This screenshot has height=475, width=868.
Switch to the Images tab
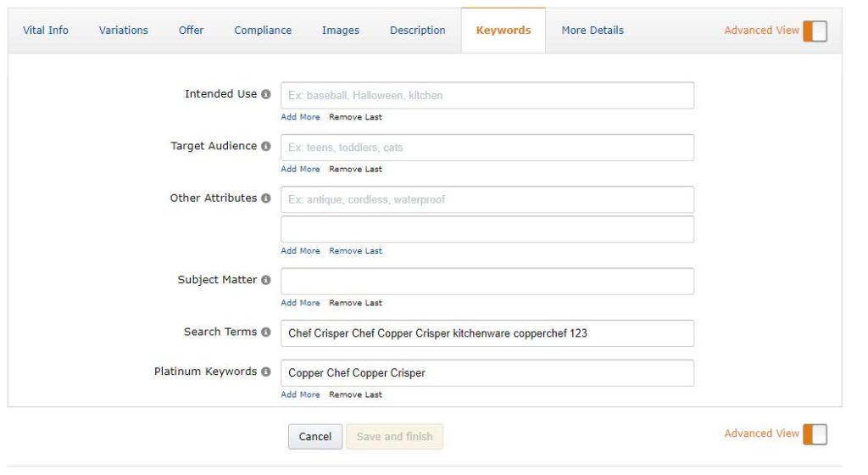click(x=341, y=31)
